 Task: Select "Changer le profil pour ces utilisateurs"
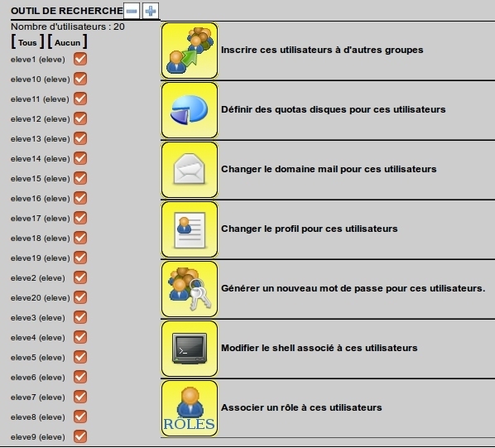click(310, 229)
